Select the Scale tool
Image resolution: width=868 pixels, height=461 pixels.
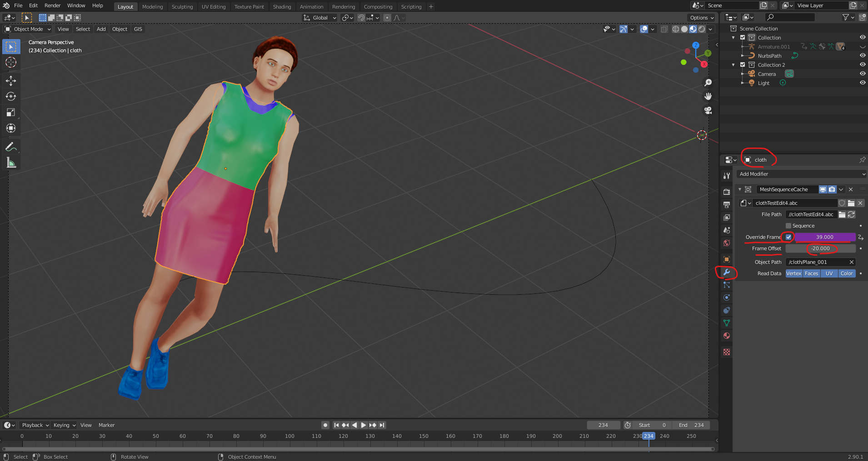pos(11,112)
